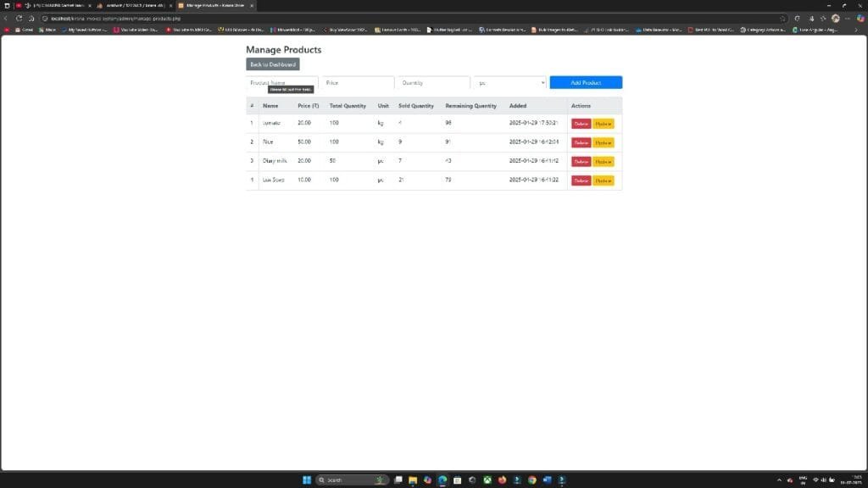Viewport: 868px width, 488px height.
Task: Update the Rice product
Action: point(604,142)
